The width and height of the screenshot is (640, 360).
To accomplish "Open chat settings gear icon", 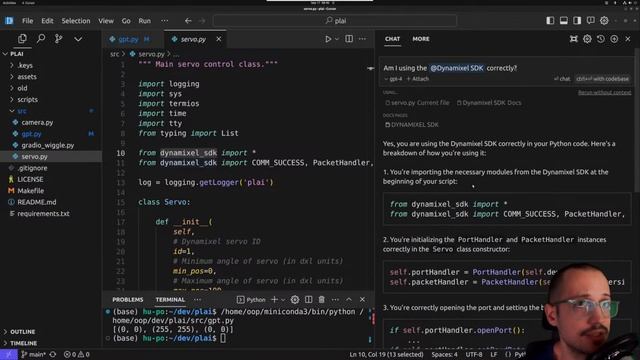I will point(587,39).
